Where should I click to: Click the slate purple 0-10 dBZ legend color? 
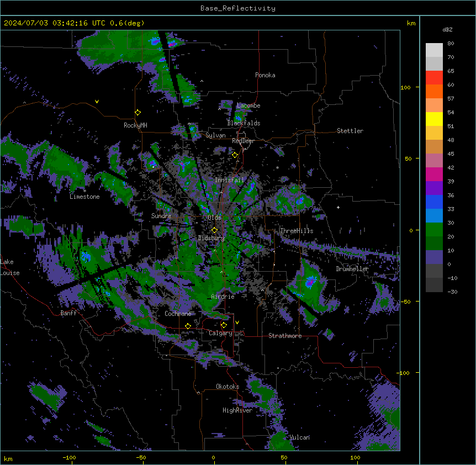click(434, 257)
